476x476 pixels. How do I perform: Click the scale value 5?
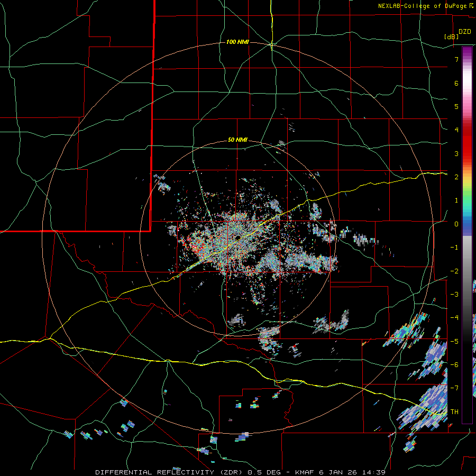click(456, 106)
